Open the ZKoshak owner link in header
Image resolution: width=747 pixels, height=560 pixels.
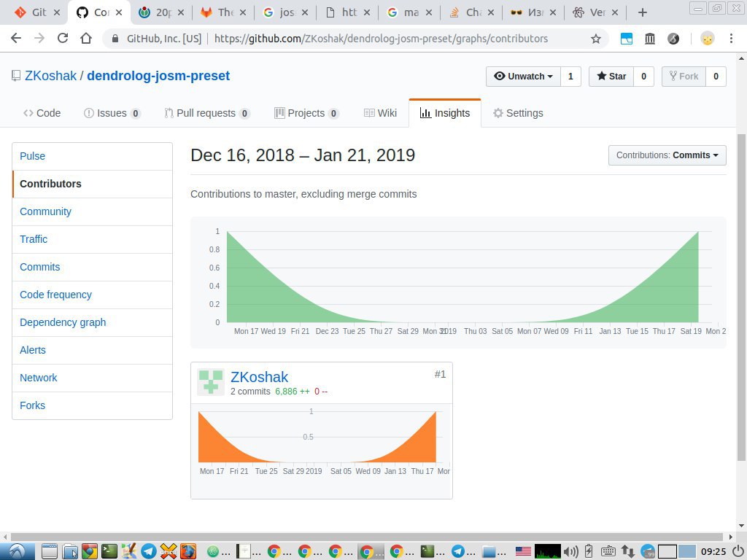pyautogui.click(x=50, y=76)
